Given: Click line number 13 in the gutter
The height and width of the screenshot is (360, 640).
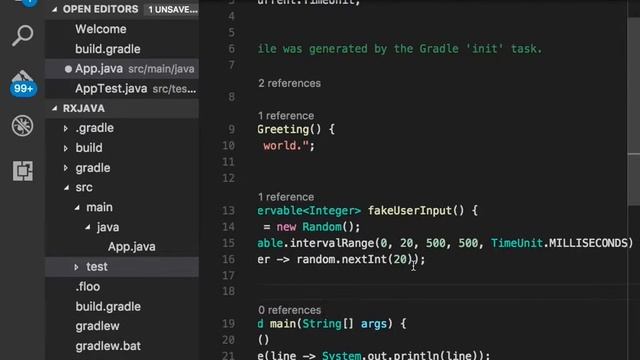Looking at the screenshot, I should tap(229, 211).
